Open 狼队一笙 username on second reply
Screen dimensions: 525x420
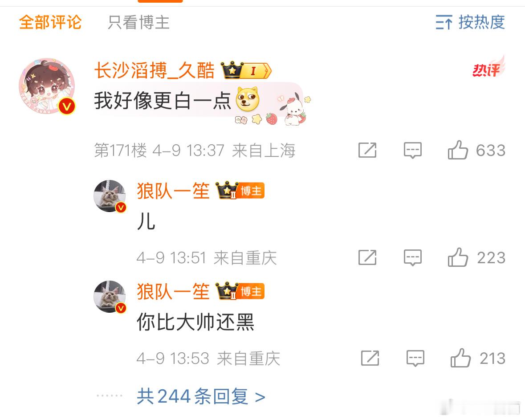pyautogui.click(x=173, y=291)
